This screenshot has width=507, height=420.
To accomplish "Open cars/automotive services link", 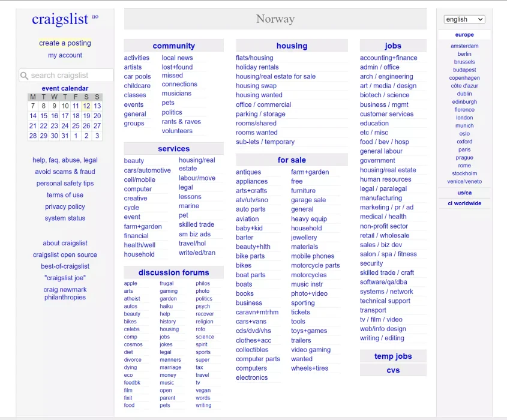I will tap(147, 170).
